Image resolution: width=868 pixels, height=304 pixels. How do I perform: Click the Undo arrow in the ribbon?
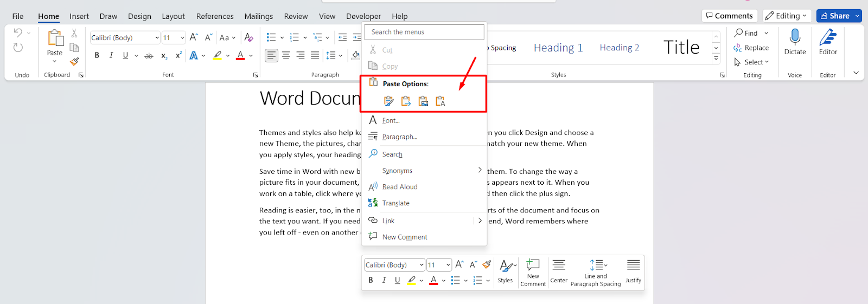(x=18, y=33)
